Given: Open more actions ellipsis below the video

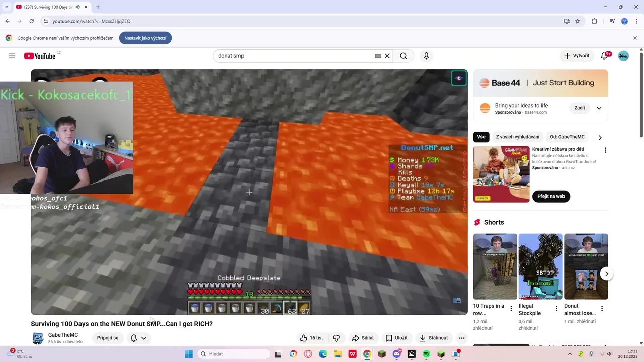Looking at the screenshot, I should coord(461,338).
